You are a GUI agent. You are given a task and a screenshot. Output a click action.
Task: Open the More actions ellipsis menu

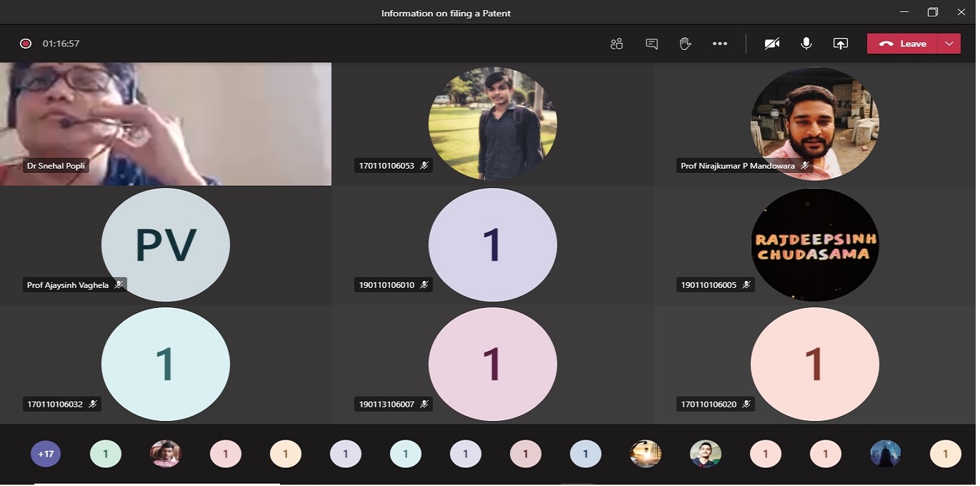click(719, 44)
